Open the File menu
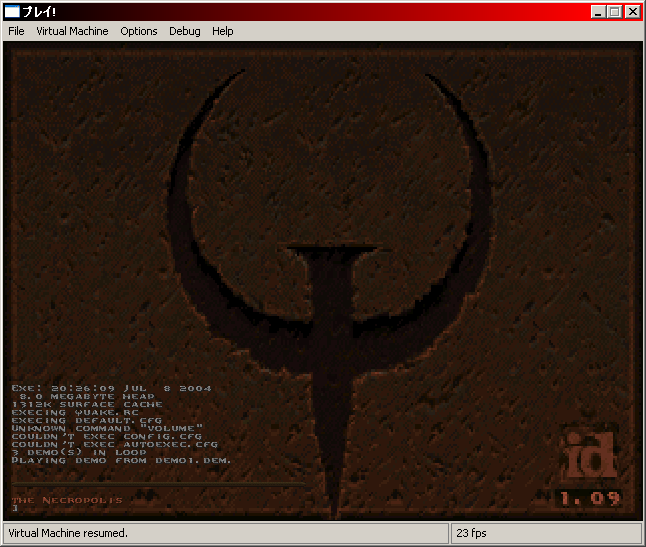The image size is (646, 547). 16,31
